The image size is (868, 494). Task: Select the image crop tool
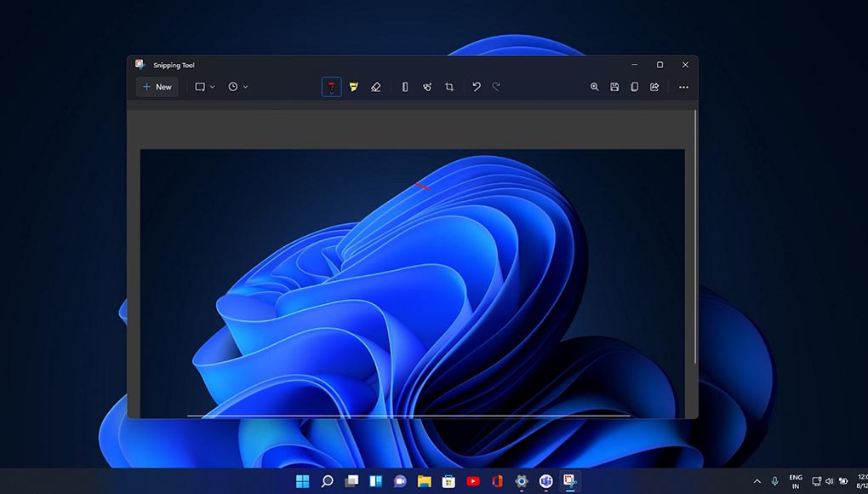point(449,87)
